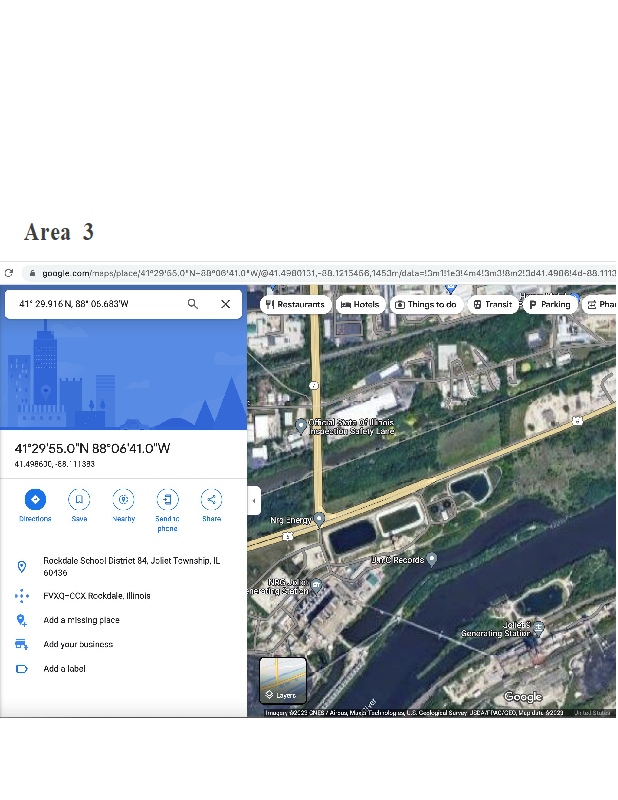
Task: Show Hotels on the map
Action: 360,304
